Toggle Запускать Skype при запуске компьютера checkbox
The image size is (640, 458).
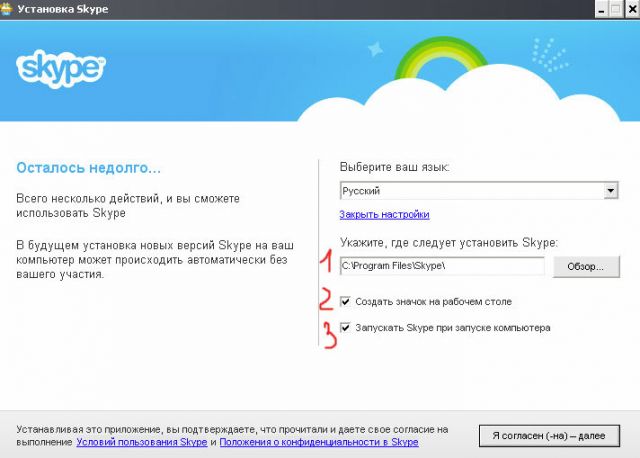point(345,327)
